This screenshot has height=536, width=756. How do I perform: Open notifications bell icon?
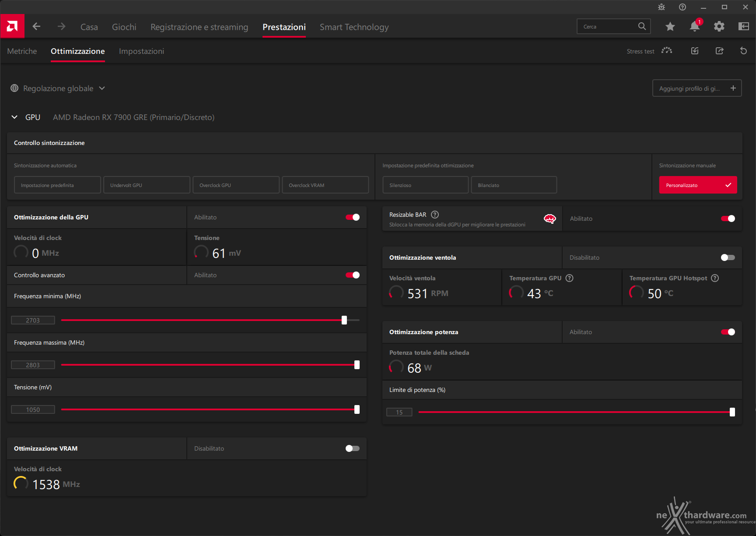(695, 26)
